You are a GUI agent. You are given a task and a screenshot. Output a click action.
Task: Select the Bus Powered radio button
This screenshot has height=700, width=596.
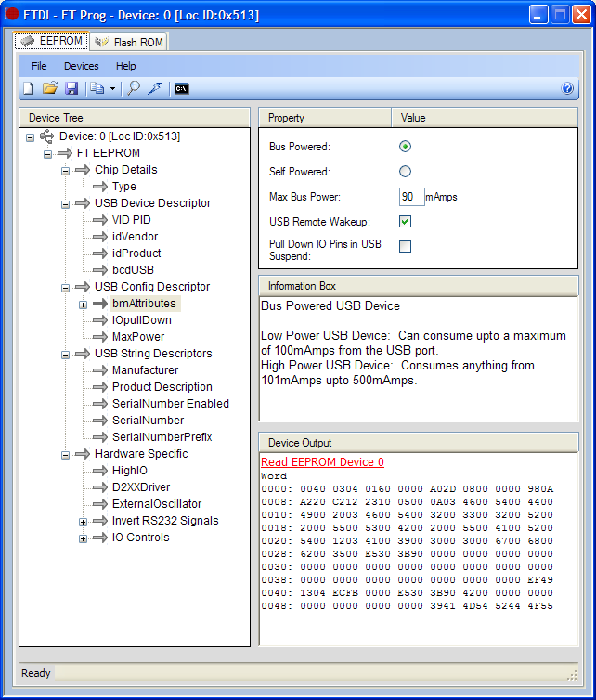405,147
